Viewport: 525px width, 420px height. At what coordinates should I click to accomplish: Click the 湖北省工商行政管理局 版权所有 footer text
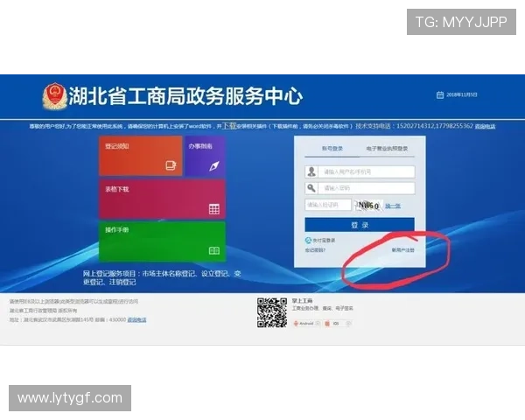43,311
